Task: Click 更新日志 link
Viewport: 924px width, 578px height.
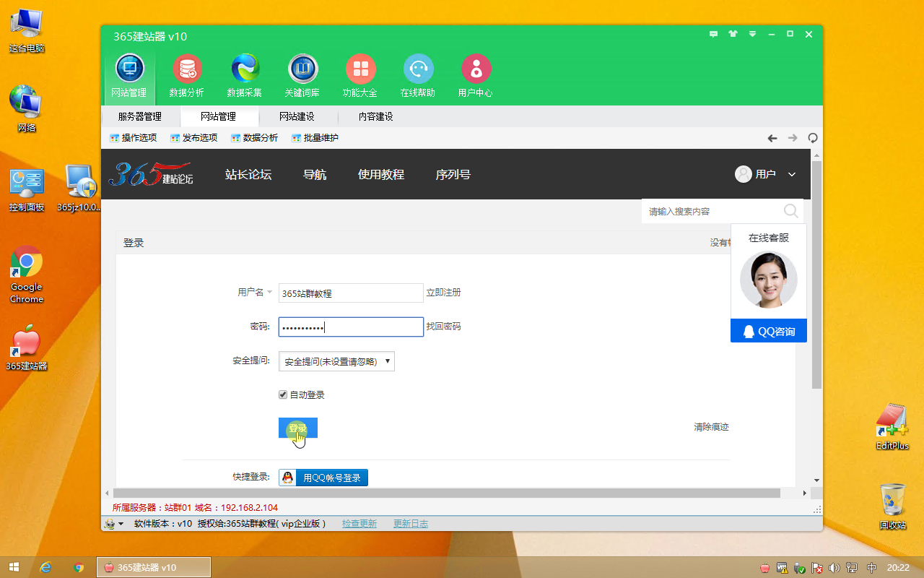Action: click(411, 524)
